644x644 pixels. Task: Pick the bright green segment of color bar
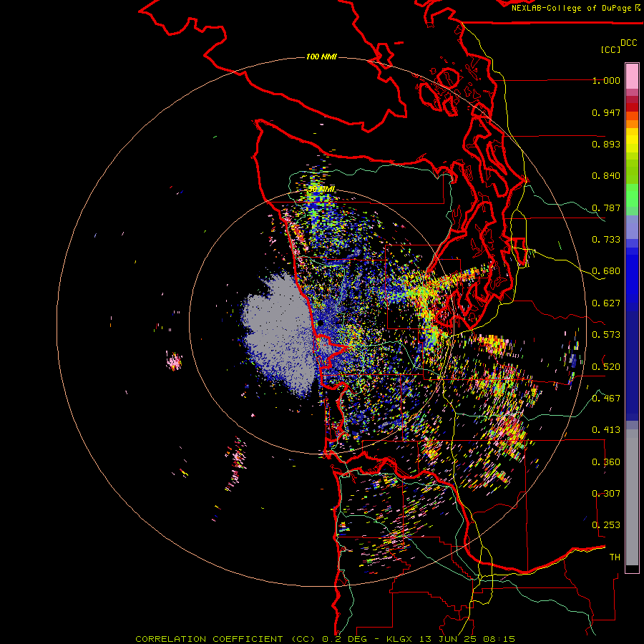tap(632, 195)
